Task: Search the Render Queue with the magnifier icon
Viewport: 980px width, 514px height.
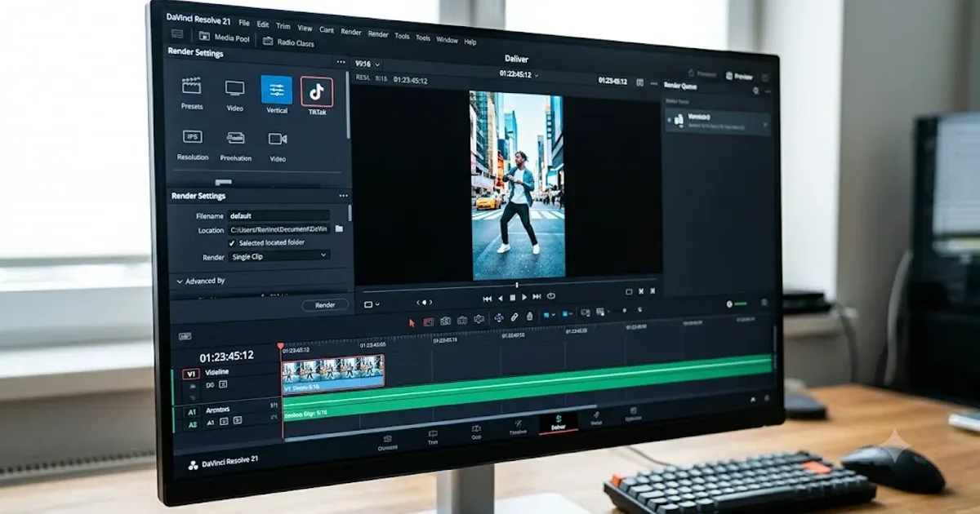Action: pos(755,91)
